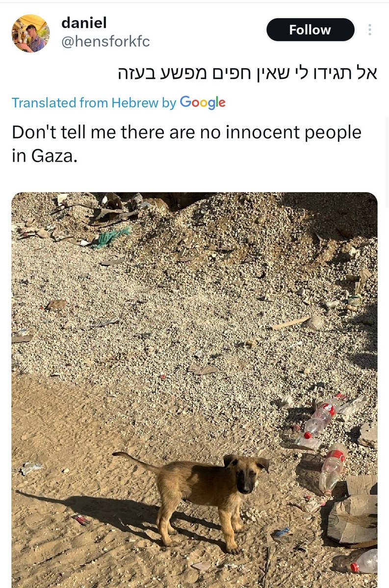Open the @hensforkfc handle link
389x588 pixels.
click(105, 42)
